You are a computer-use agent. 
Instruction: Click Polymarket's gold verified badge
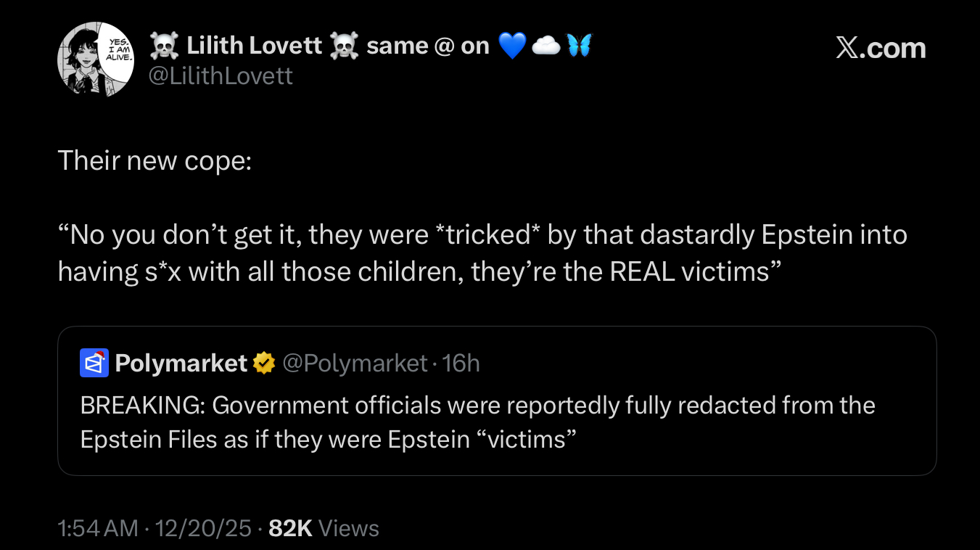263,363
